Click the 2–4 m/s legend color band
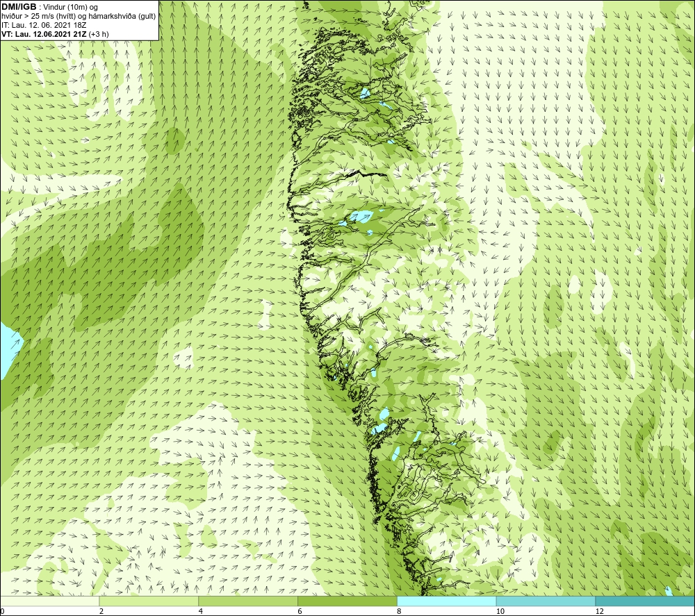 149,601
